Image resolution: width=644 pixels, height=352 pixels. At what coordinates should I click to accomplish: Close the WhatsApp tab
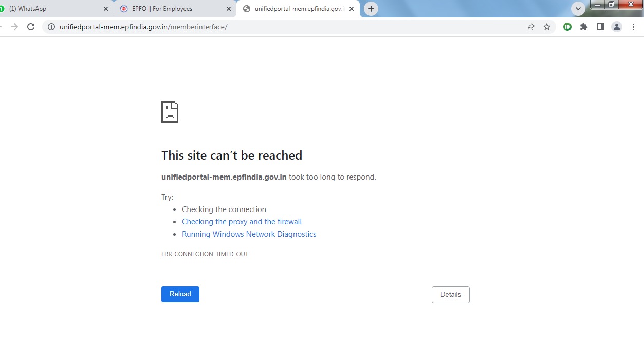[106, 9]
